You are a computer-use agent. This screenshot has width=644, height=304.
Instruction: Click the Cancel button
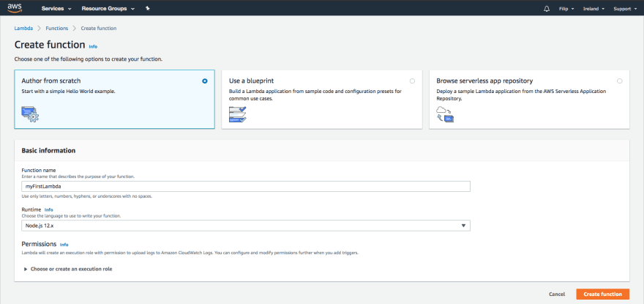pyautogui.click(x=557, y=294)
